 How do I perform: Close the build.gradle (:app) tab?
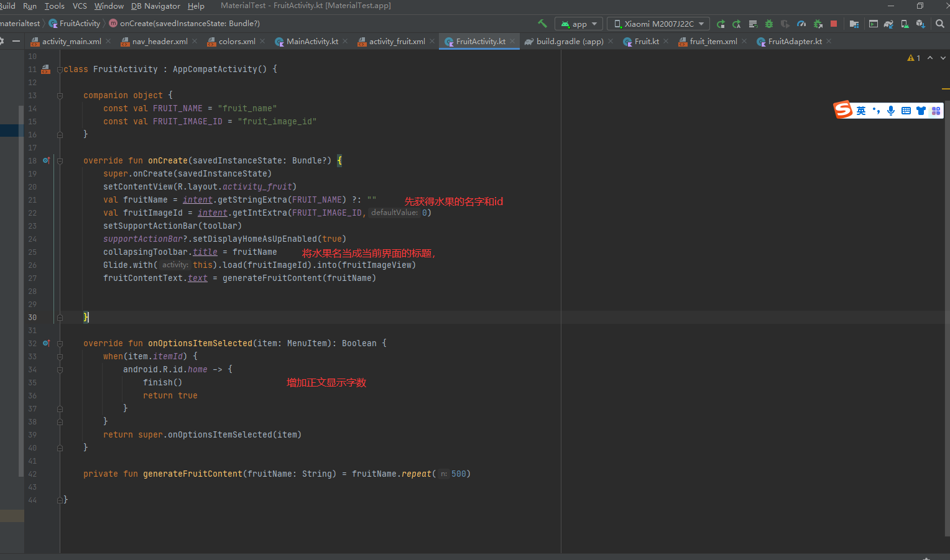[611, 42]
